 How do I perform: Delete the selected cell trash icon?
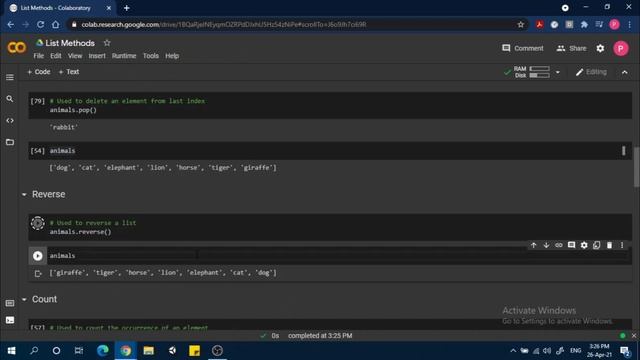(609, 245)
